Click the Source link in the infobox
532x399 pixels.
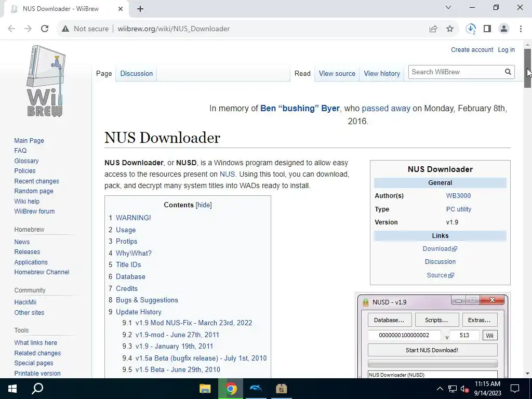tap(440, 275)
